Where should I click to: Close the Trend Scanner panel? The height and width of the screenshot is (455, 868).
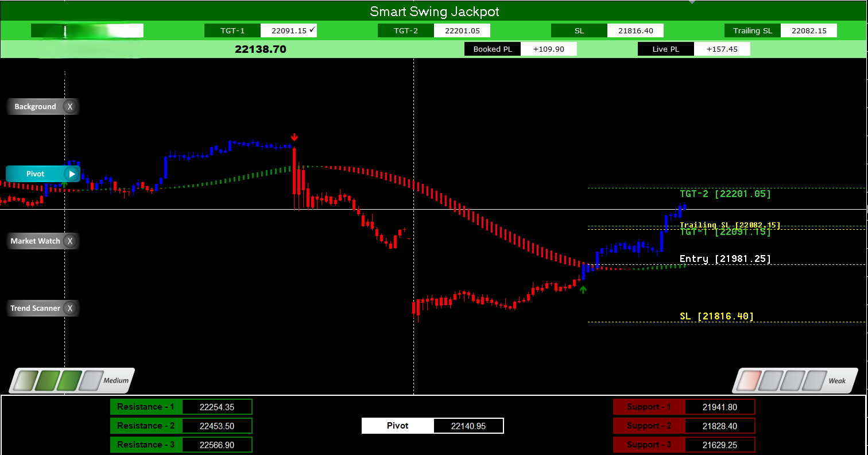coord(70,308)
